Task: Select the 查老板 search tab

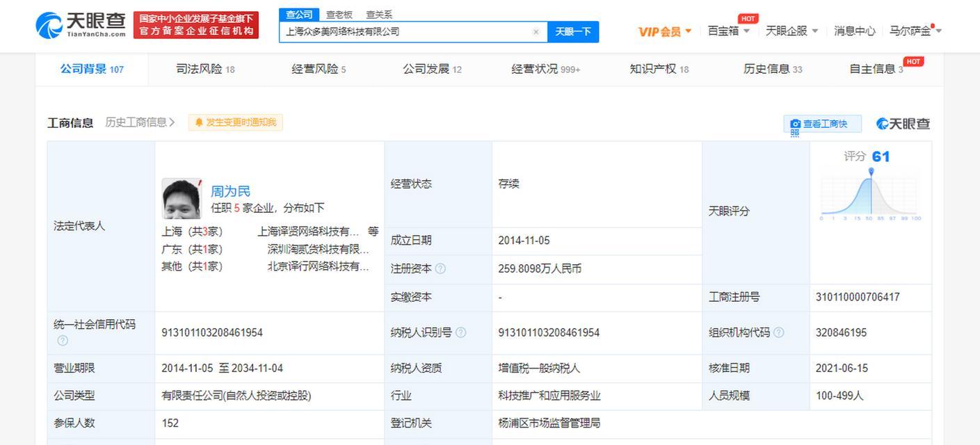Action: 339,15
